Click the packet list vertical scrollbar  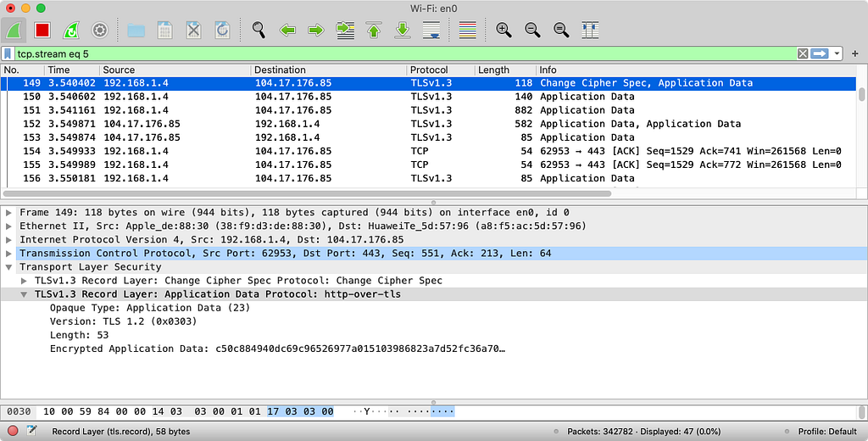click(x=861, y=94)
